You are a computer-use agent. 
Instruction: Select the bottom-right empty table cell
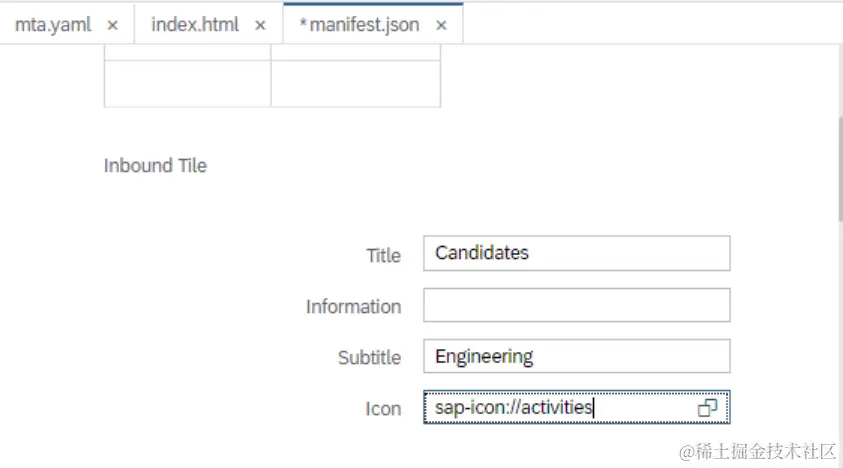click(355, 83)
